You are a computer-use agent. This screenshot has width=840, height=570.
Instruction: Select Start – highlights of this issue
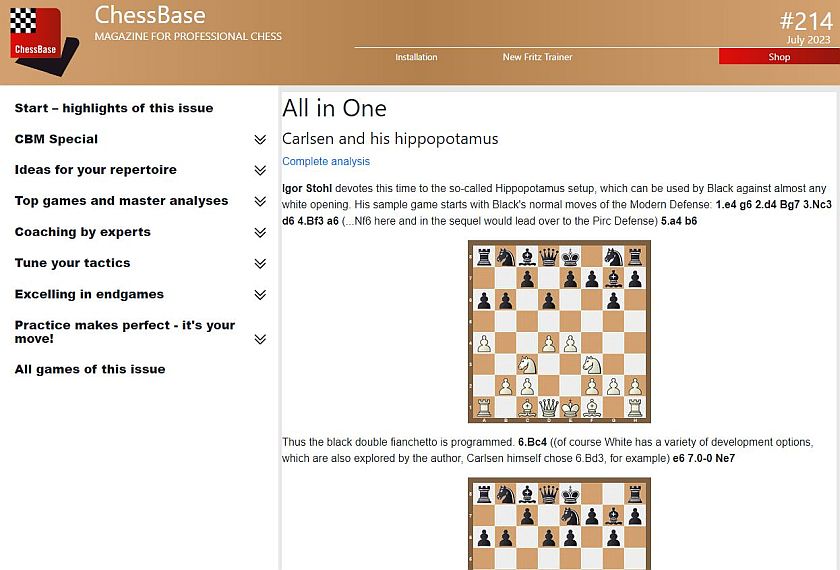click(x=114, y=108)
